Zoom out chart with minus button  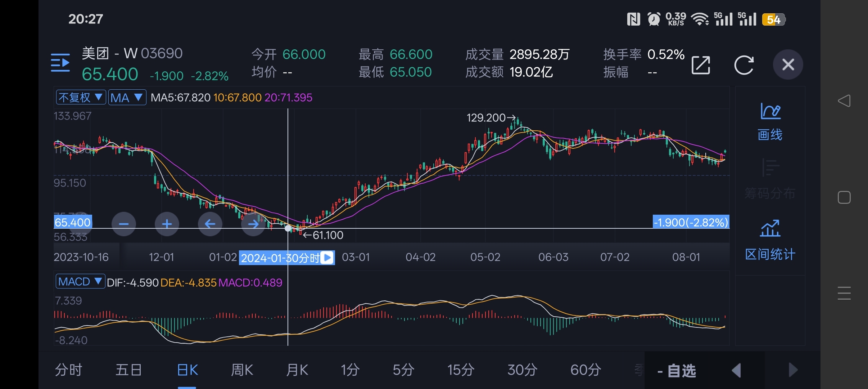point(124,224)
